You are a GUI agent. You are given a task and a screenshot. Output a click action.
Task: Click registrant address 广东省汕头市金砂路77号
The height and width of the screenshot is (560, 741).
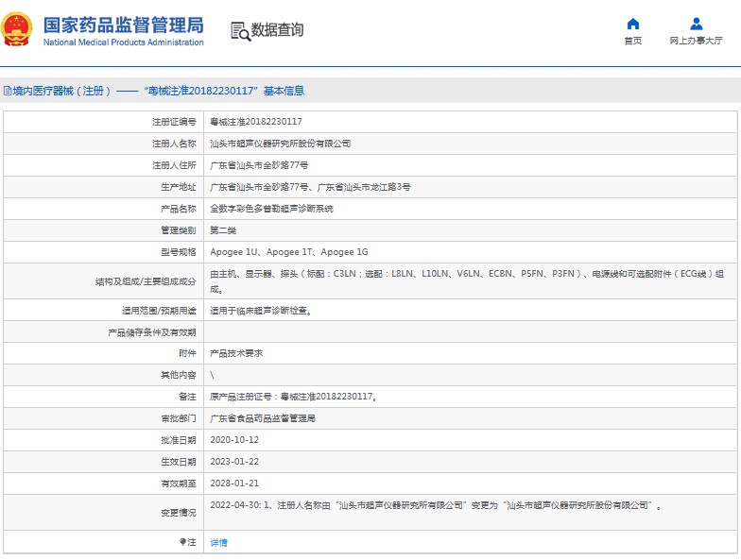259,165
